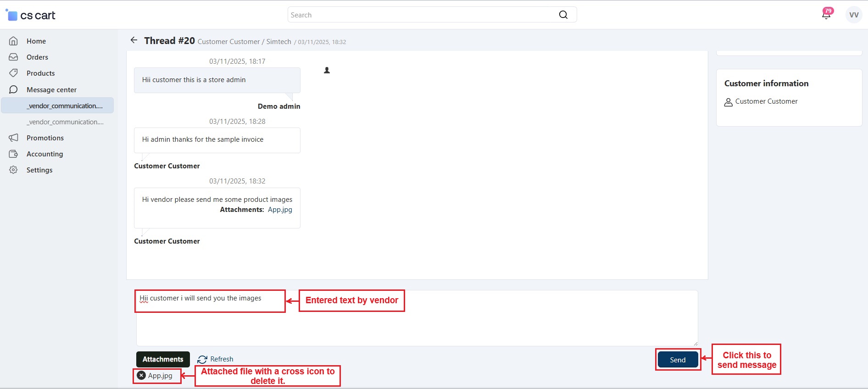Click into the top Search field
The height and width of the screenshot is (389, 868).
coord(422,15)
